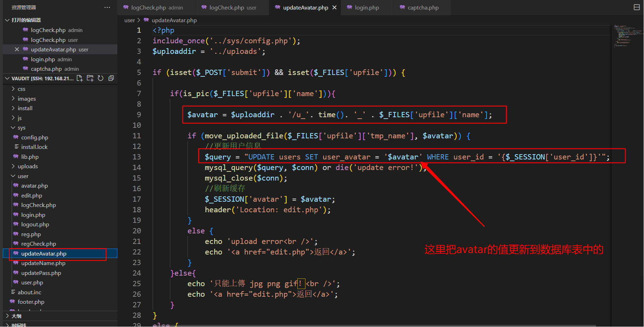Switch to the login.php tab
This screenshot has width=644, height=327.
[x=366, y=7]
